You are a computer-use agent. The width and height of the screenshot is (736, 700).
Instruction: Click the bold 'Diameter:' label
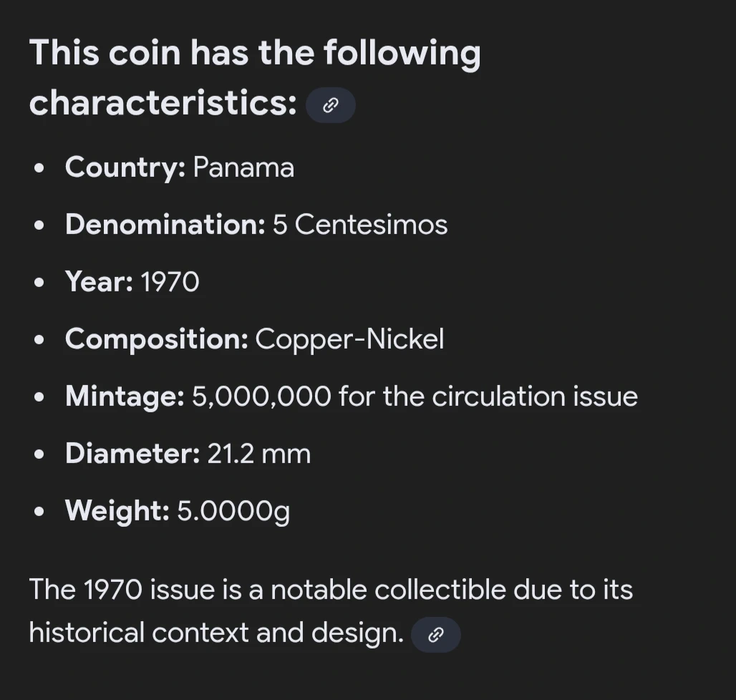tap(132, 454)
